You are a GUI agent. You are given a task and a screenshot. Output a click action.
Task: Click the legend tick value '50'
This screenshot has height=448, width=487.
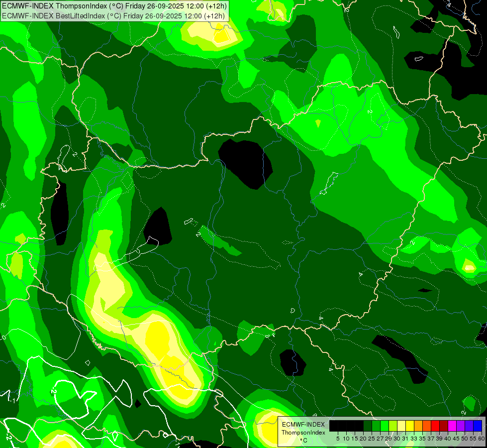[x=465, y=439]
